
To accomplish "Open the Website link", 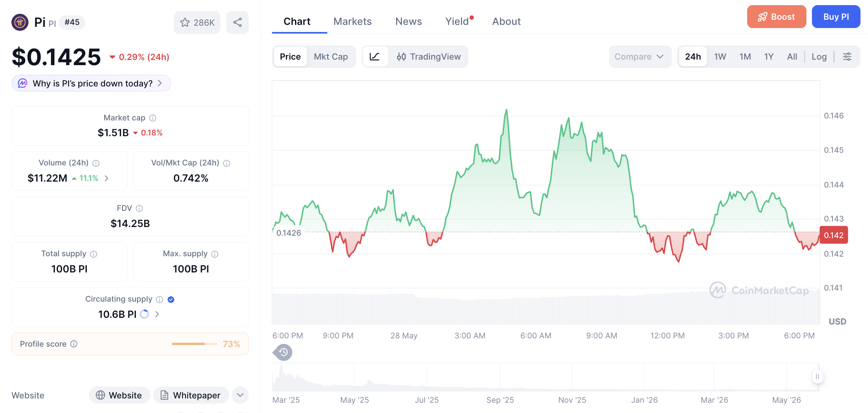I will (x=119, y=395).
